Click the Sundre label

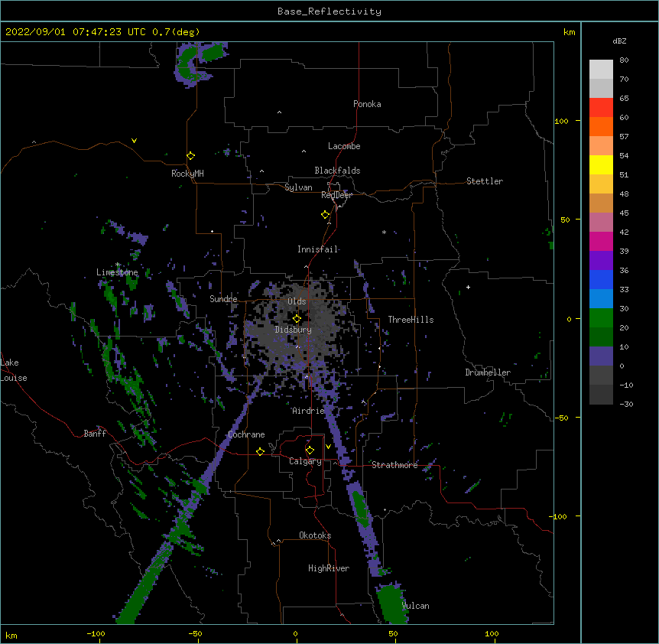click(223, 299)
